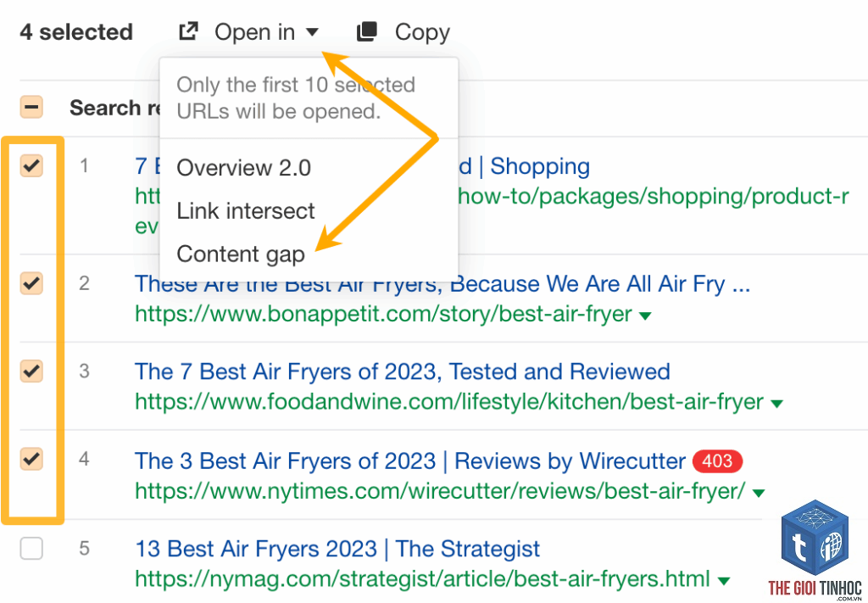Click the '| Shopping' part of result 1 title
The image size is (868, 603).
534,166
